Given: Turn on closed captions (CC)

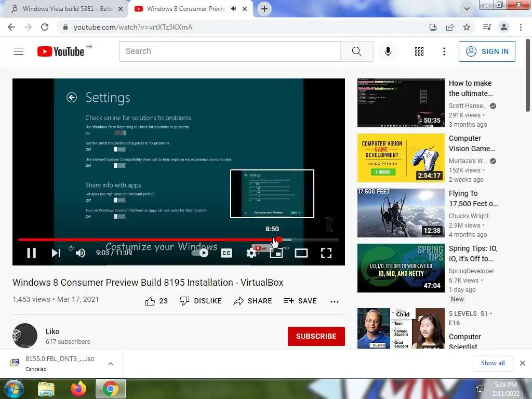Looking at the screenshot, I should [x=227, y=253].
